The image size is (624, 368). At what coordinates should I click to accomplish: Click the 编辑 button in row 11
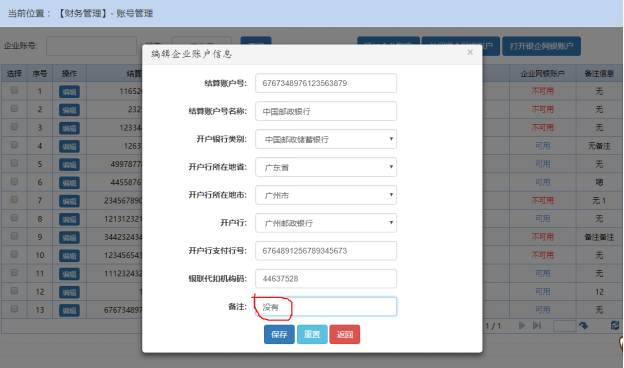click(69, 274)
